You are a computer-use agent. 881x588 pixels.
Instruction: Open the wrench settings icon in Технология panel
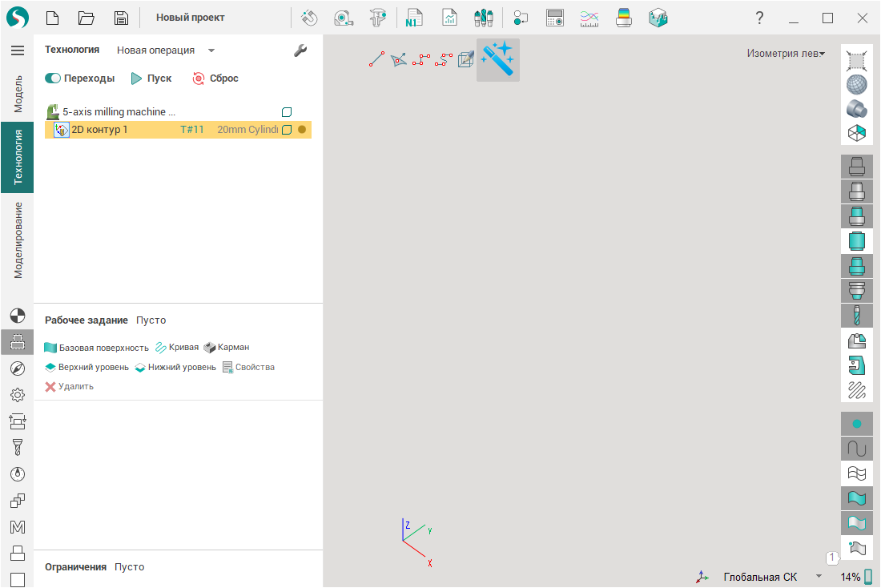point(300,50)
